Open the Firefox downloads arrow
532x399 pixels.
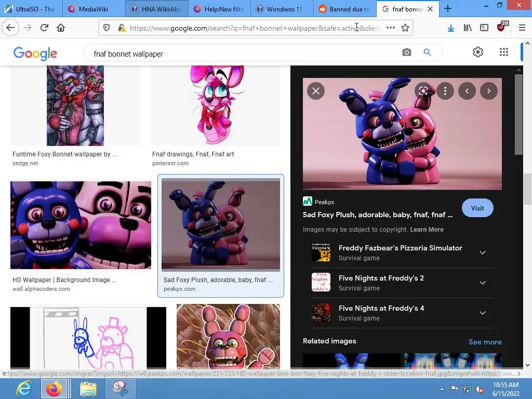pyautogui.click(x=450, y=28)
